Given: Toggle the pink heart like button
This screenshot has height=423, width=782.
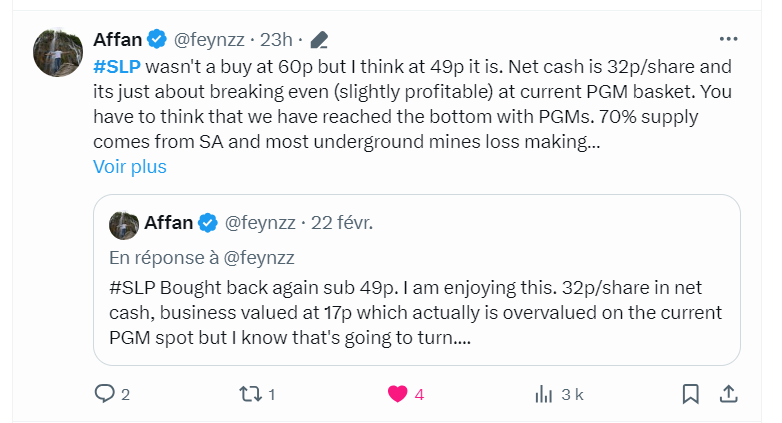Looking at the screenshot, I should coord(397,394).
